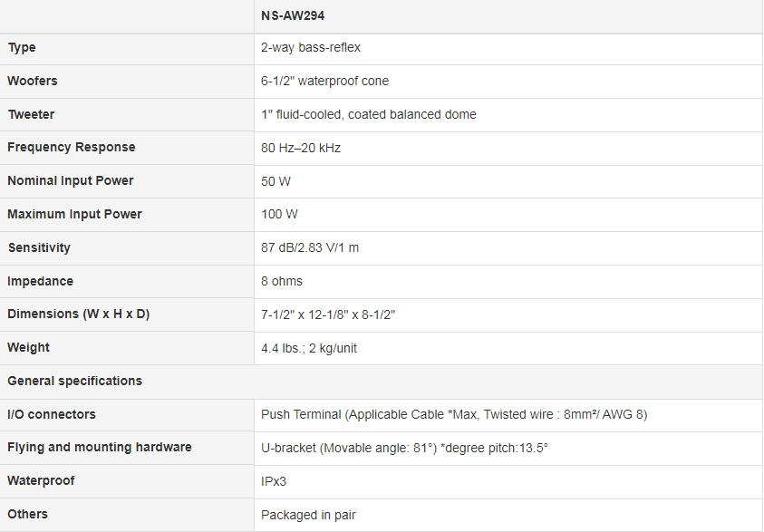Click the 8 ohms impedance value
This screenshot has width=764, height=532.
tap(282, 281)
